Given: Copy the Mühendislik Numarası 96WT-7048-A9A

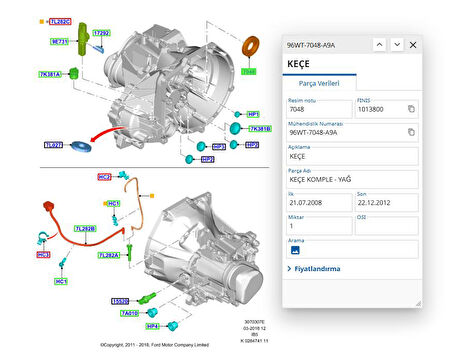Looking at the screenshot, I should (x=411, y=132).
